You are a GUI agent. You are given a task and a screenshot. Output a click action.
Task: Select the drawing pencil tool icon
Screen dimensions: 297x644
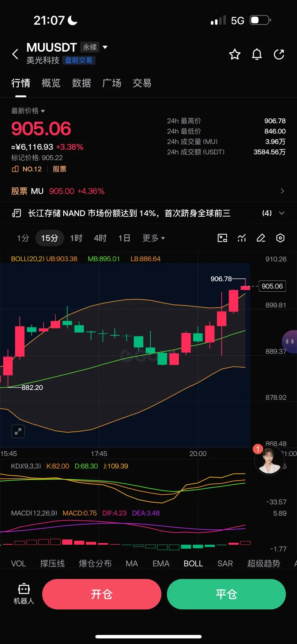(261, 238)
